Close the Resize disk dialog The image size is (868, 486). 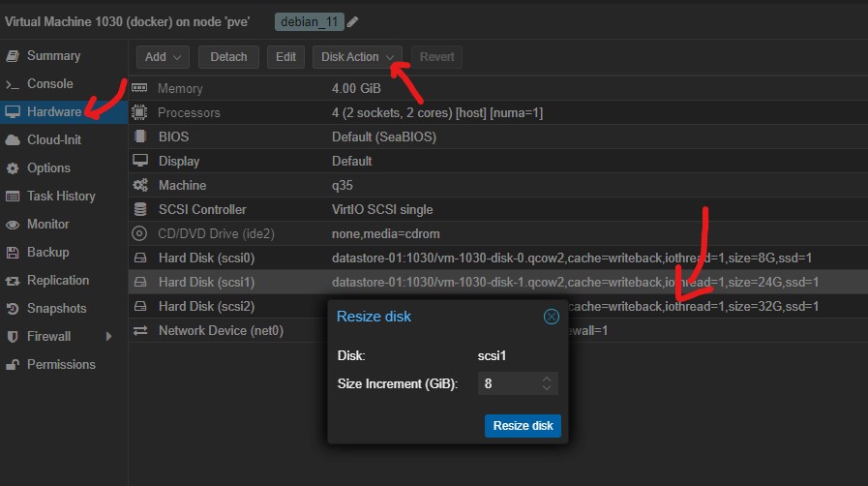[x=551, y=317]
